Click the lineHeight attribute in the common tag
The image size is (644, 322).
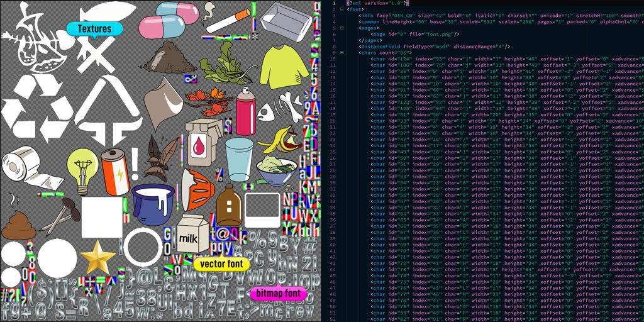[398, 22]
